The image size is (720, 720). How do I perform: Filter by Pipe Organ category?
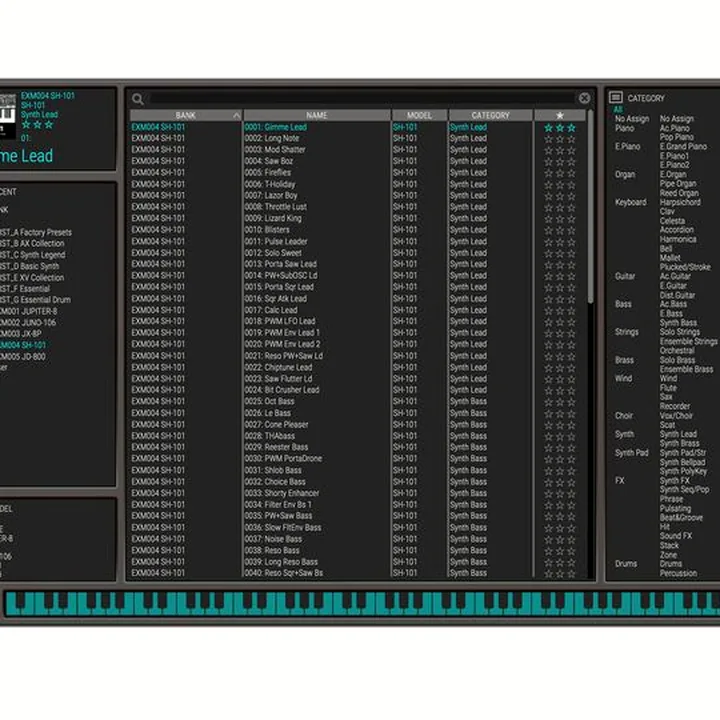click(x=678, y=184)
